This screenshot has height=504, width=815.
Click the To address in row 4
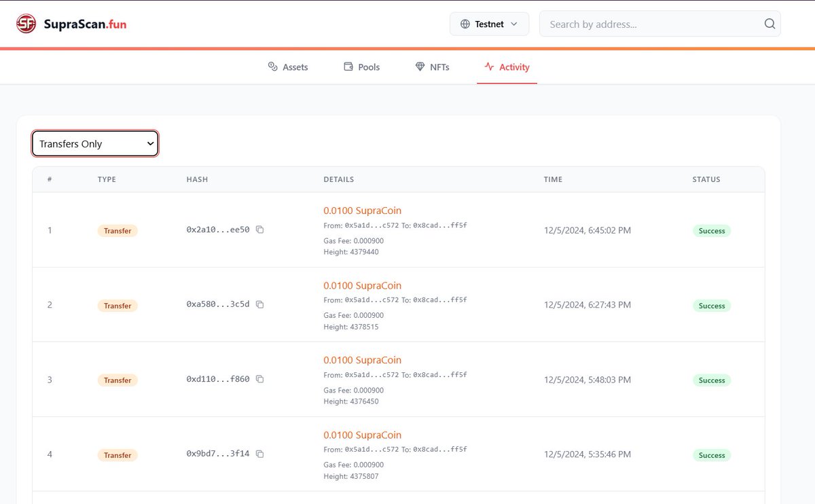(x=439, y=450)
